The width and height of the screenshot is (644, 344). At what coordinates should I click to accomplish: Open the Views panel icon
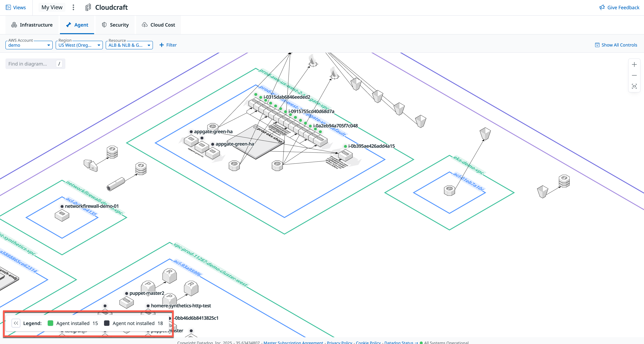tap(8, 7)
